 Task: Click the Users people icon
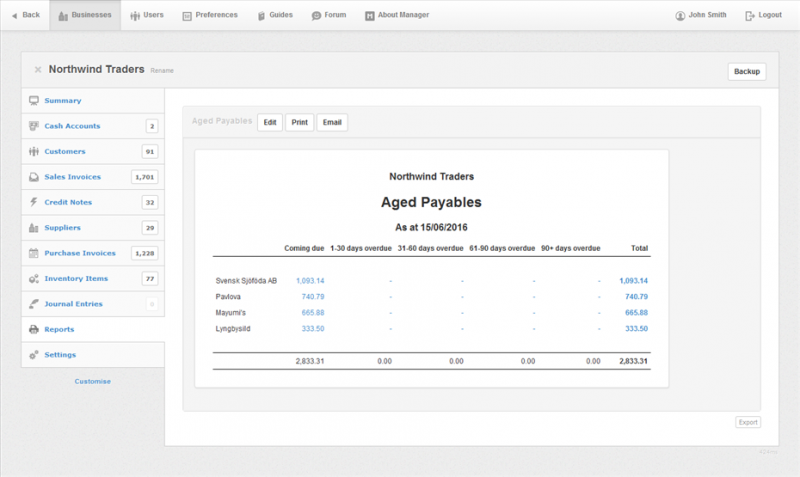tap(135, 16)
